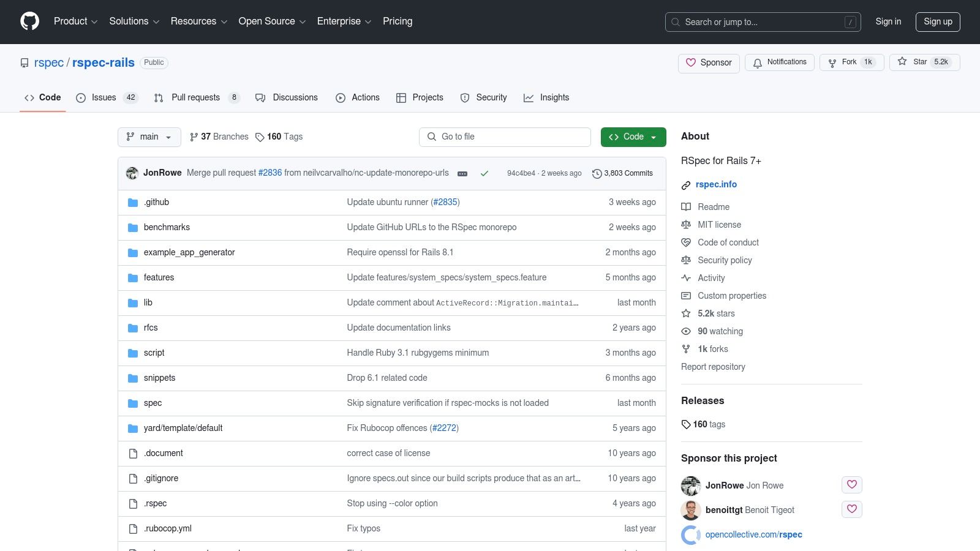Screen dimensions: 980x551
Task: Open the Resources dropdown menu
Action: tap(199, 21)
